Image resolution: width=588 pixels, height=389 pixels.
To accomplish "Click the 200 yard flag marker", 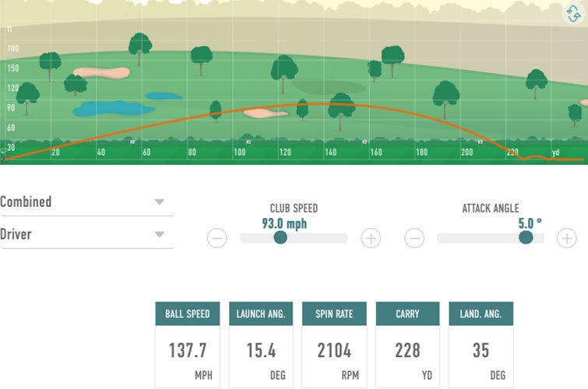I will tap(480, 142).
